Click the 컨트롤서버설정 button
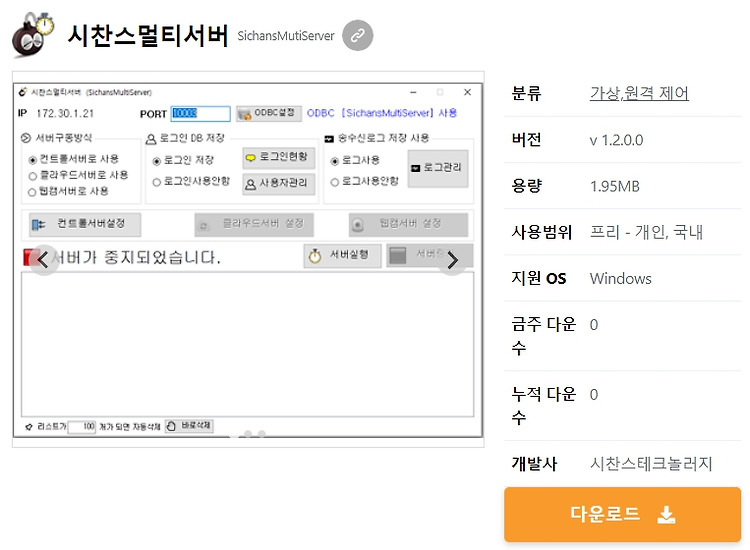 tap(85, 224)
